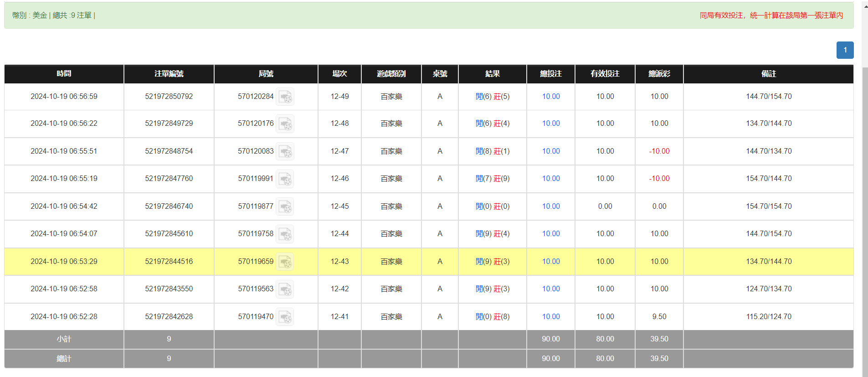The height and width of the screenshot is (377, 868).
Task: Click replay icon beside round 570119470
Action: pyautogui.click(x=285, y=317)
